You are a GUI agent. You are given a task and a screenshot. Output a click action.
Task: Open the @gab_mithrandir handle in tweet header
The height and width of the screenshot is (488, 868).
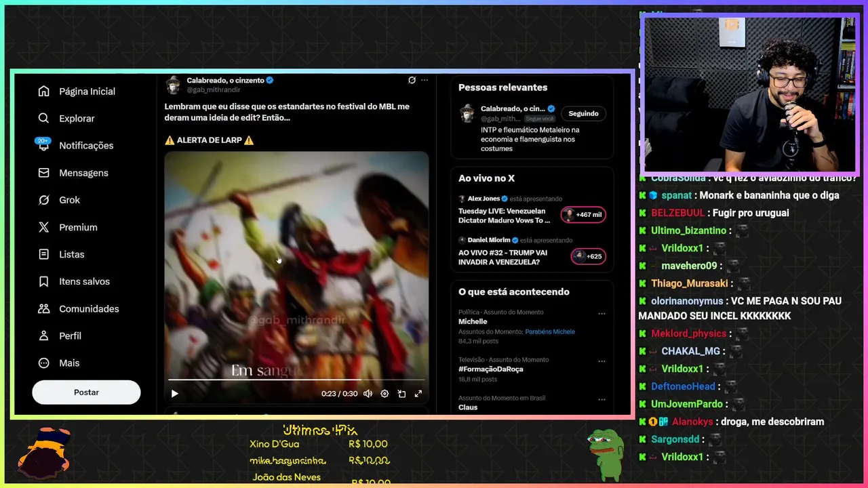(214, 89)
